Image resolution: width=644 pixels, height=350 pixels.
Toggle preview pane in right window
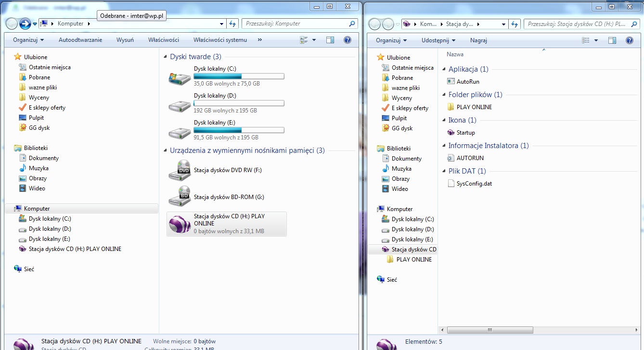pyautogui.click(x=612, y=40)
